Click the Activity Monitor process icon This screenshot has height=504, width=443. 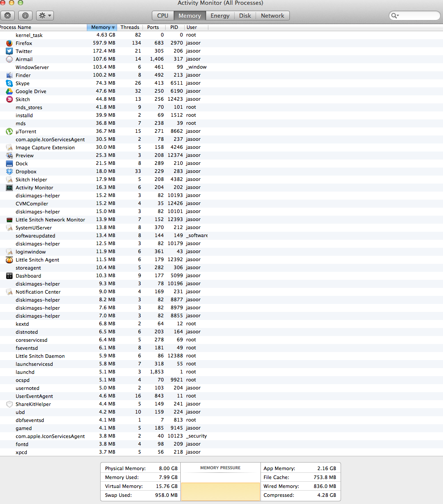coord(9,188)
